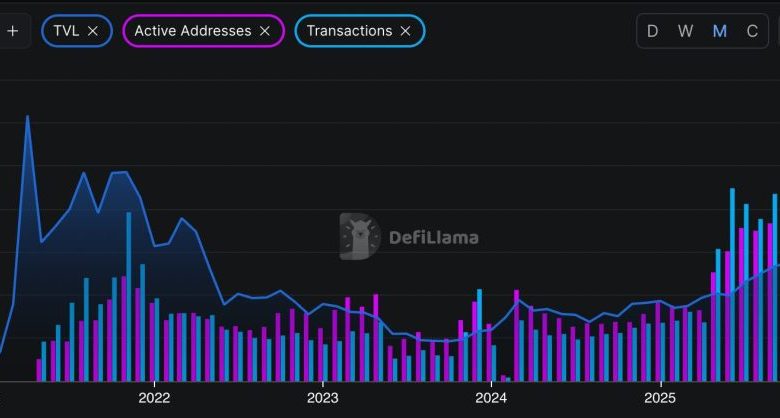Remove Transactions series using its X icon
This screenshot has width=780, height=418.
tap(405, 31)
